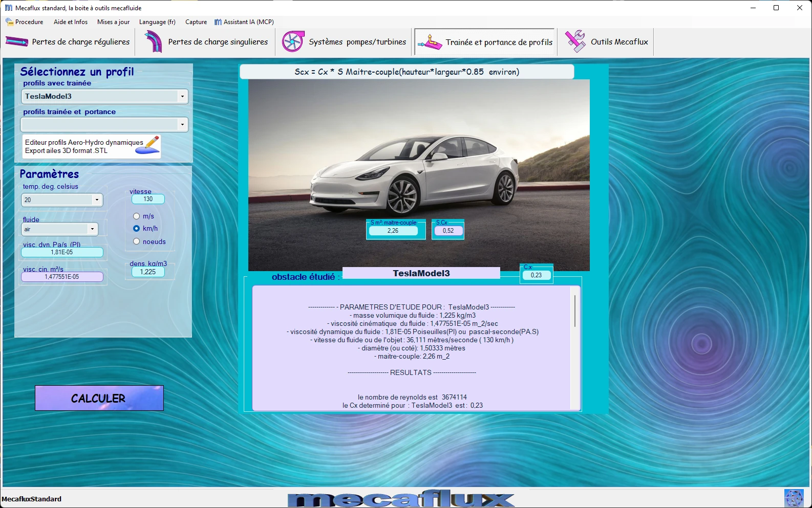Click the profile editor pencil icon
Viewport: 812px width, 508px height.
coord(148,145)
